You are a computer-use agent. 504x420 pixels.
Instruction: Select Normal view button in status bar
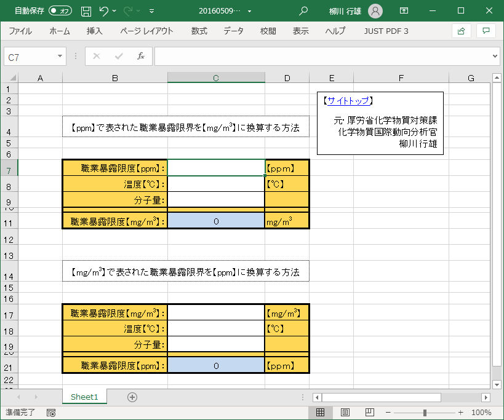click(320, 413)
